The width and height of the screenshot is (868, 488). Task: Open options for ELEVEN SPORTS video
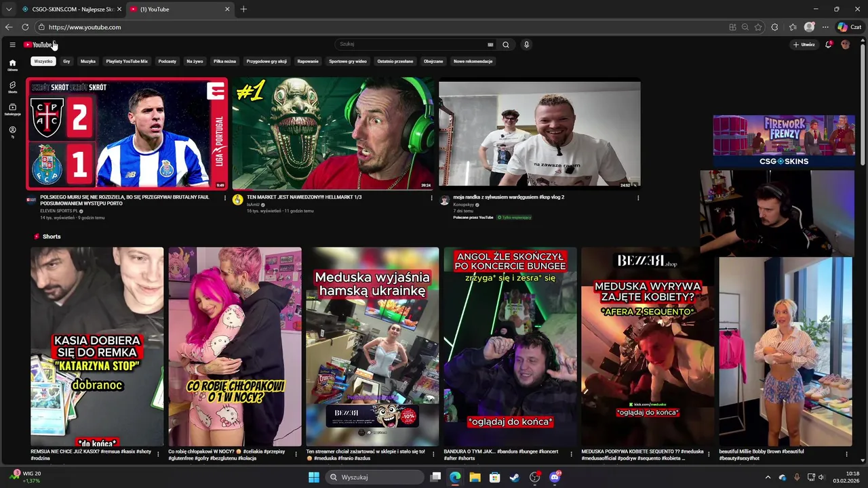coord(225,198)
